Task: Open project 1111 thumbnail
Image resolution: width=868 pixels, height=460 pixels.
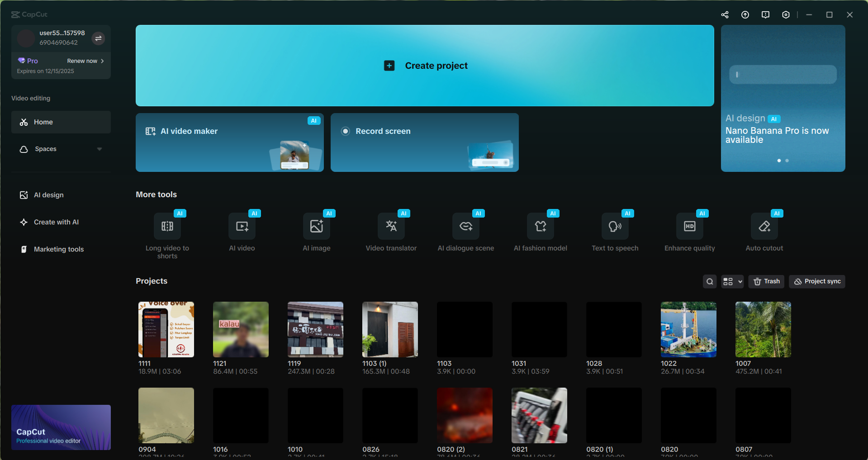Action: point(166,329)
